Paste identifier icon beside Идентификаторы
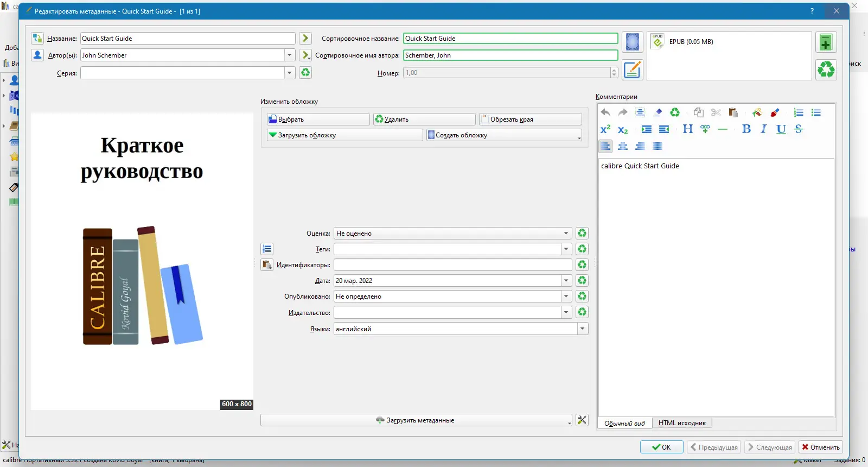The height and width of the screenshot is (467, 868). 267,264
